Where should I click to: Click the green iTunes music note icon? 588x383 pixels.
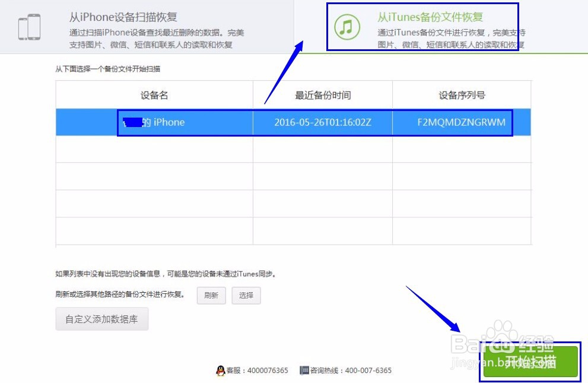[x=347, y=27]
